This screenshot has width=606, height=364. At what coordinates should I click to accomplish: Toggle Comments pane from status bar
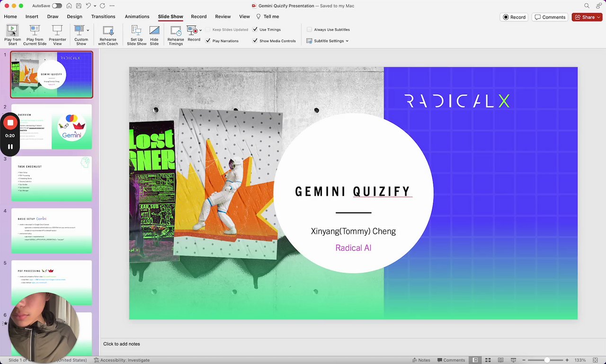point(451,360)
